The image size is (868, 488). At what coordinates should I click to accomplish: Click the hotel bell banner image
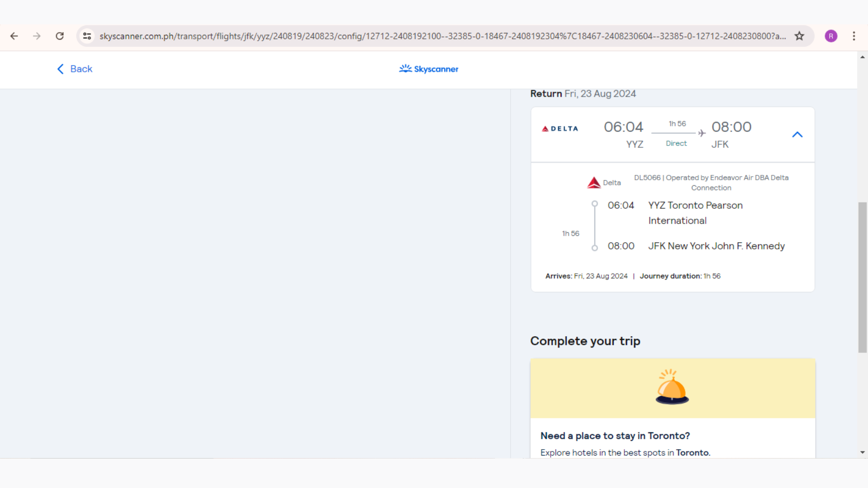pos(672,388)
